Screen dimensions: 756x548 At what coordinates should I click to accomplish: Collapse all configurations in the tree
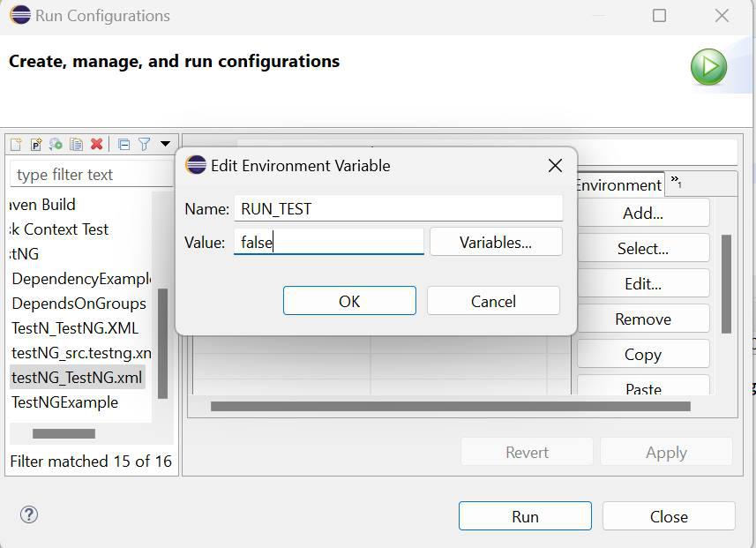click(x=124, y=145)
